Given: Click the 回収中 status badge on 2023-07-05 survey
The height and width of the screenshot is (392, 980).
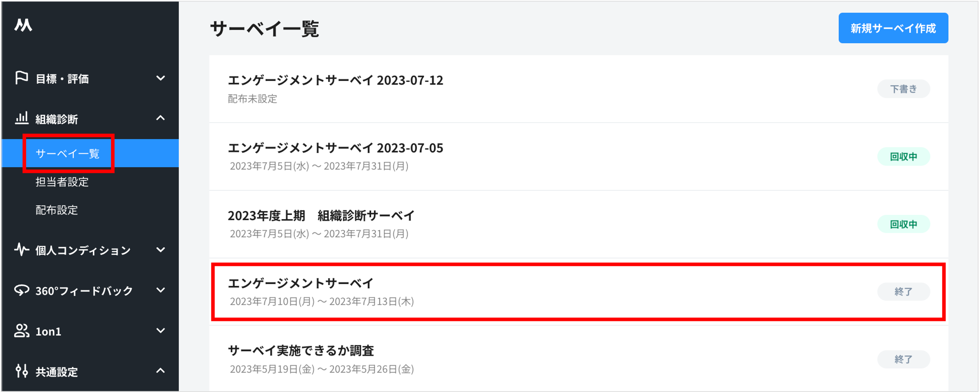Looking at the screenshot, I should click(x=904, y=156).
